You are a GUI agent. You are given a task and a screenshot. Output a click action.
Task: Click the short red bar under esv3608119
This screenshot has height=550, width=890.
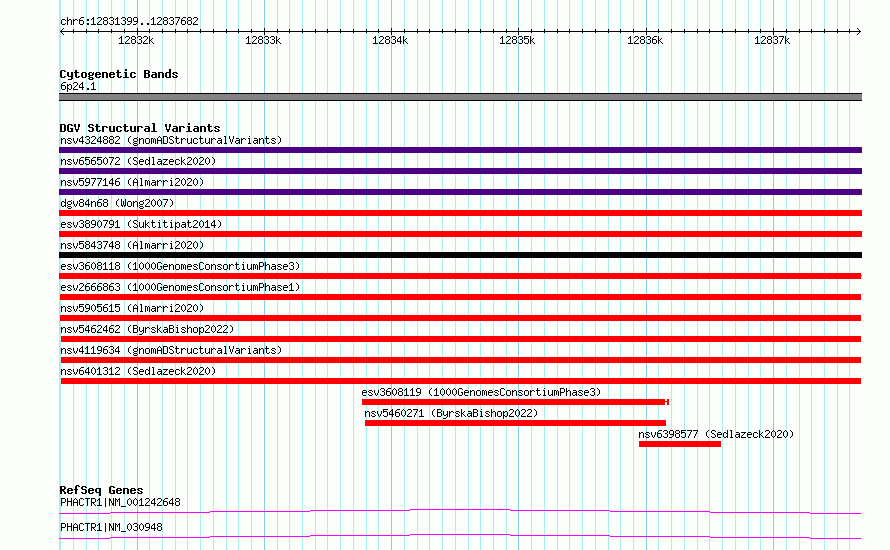pos(515,402)
